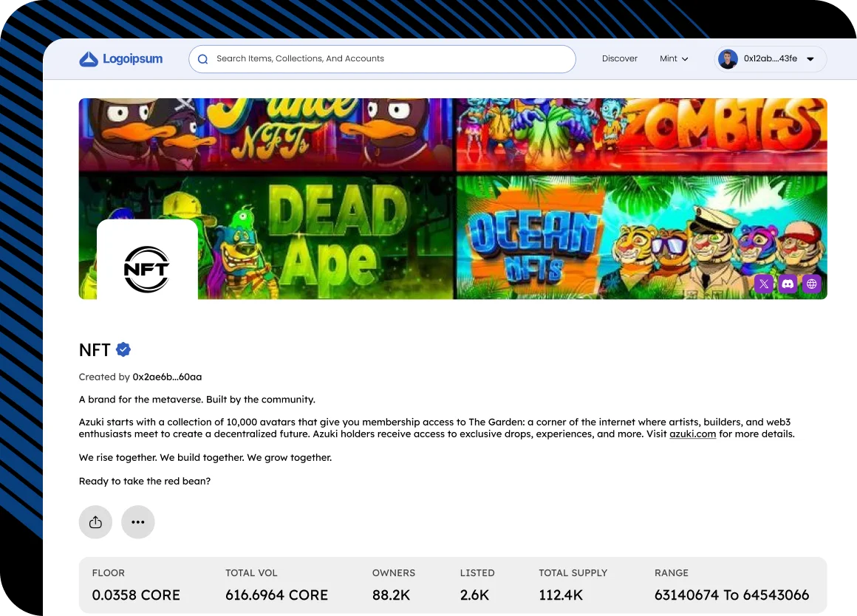The width and height of the screenshot is (857, 616).
Task: Visit the azuki.com link
Action: [x=692, y=434]
